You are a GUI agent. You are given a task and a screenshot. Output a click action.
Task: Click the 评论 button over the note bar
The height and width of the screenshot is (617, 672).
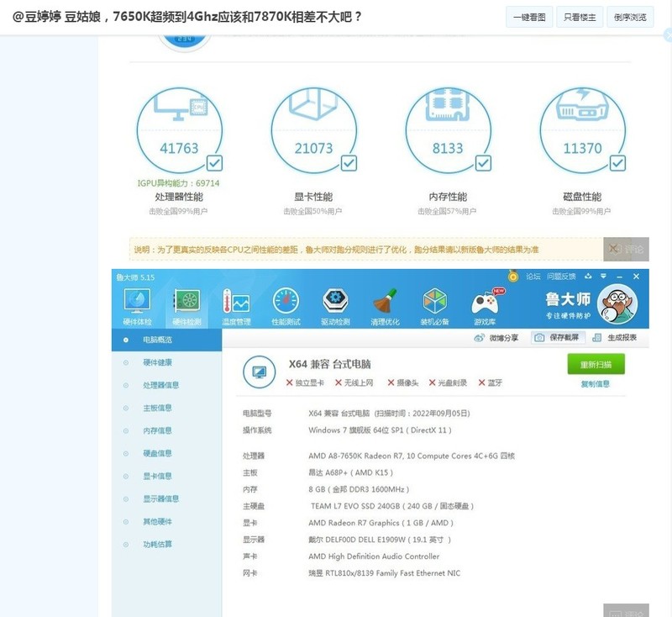pos(626,249)
